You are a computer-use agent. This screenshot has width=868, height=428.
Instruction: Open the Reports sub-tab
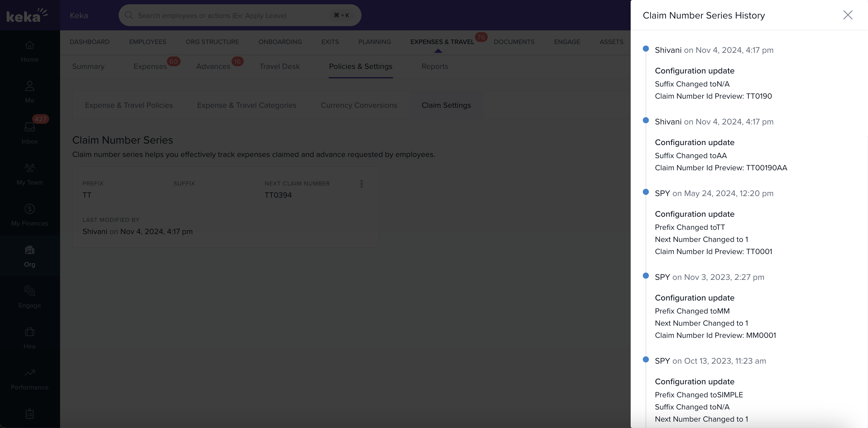(x=435, y=66)
